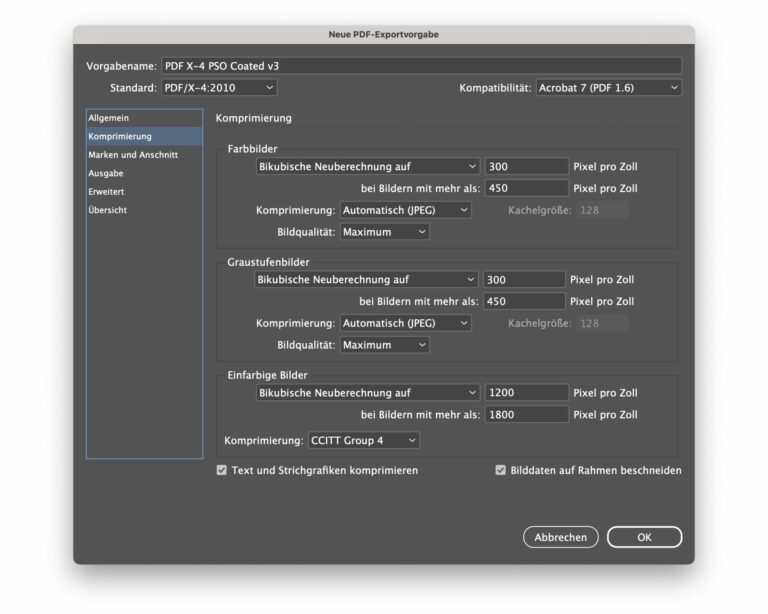Open Farbbilder resampling method dropdown

coord(367,166)
